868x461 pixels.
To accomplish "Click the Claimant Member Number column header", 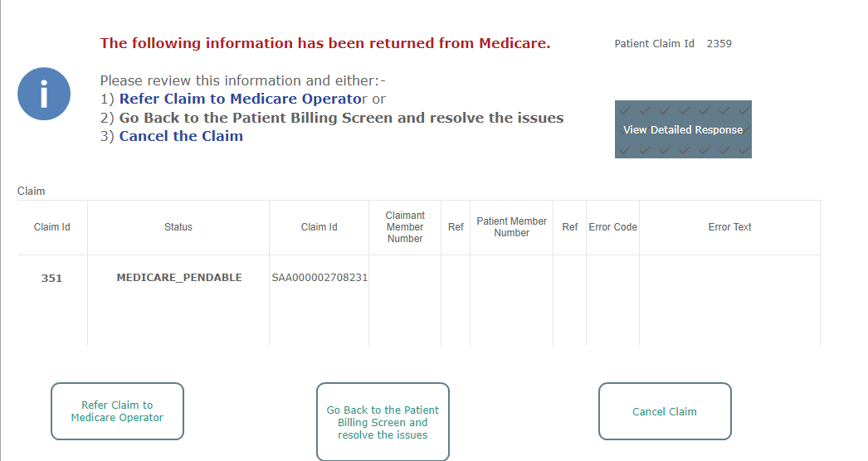I will 405,227.
